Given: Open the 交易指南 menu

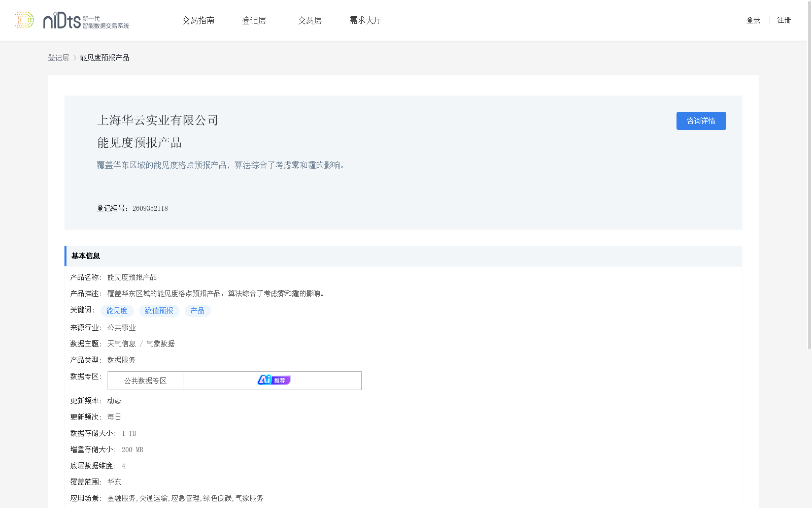Looking at the screenshot, I should (198, 20).
